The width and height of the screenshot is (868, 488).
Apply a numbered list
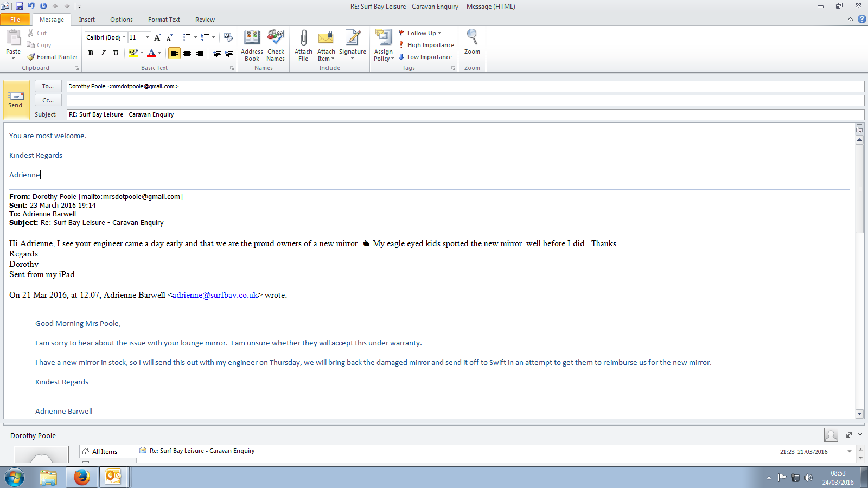[x=205, y=37]
